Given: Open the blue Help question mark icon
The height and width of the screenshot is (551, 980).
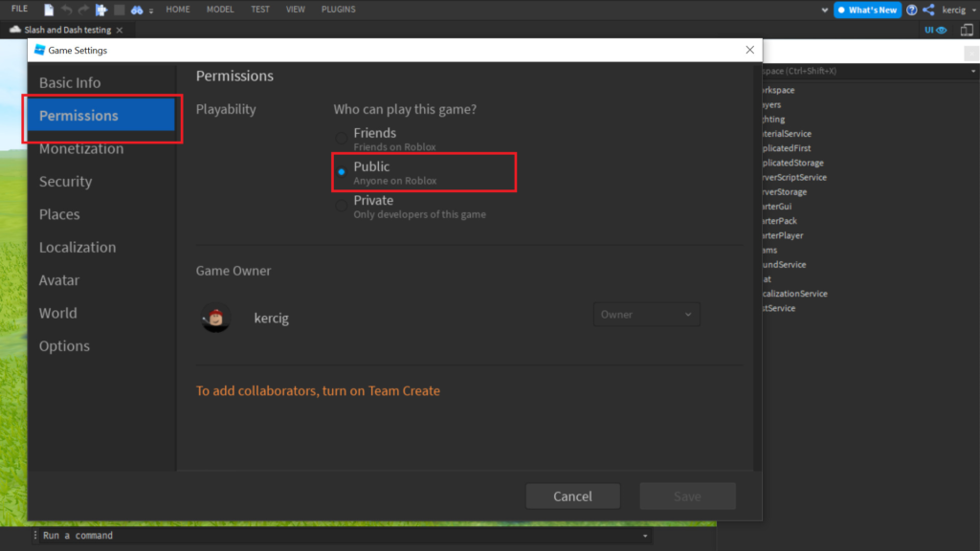Looking at the screenshot, I should click(911, 10).
